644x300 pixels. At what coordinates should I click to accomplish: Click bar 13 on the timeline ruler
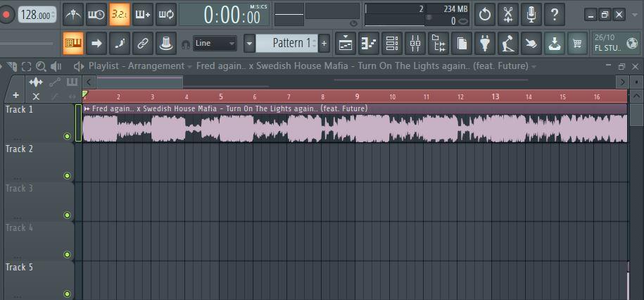click(x=495, y=97)
